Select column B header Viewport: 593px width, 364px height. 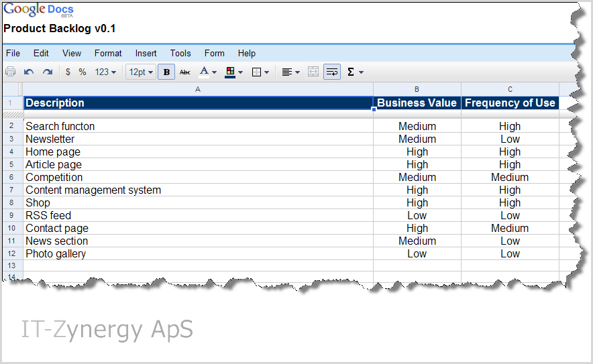click(417, 89)
